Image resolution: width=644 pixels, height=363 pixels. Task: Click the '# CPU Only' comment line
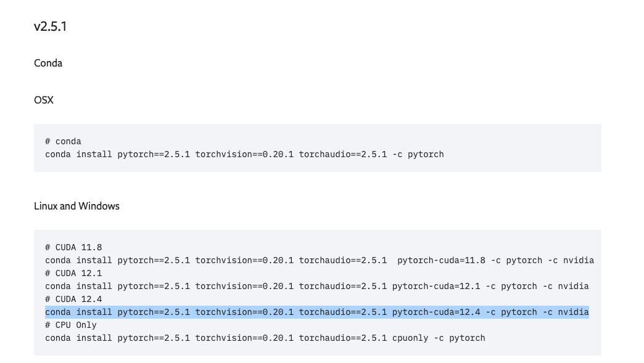[71, 325]
